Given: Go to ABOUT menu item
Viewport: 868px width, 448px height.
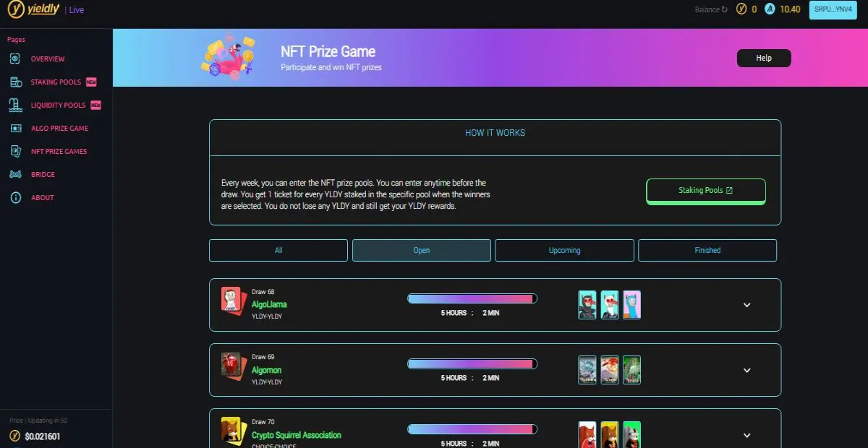Looking at the screenshot, I should (42, 197).
